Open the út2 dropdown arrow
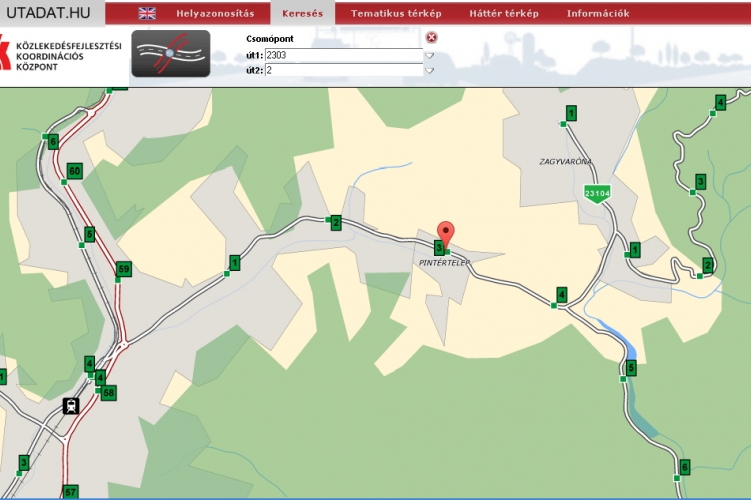751x500 pixels. coord(429,71)
